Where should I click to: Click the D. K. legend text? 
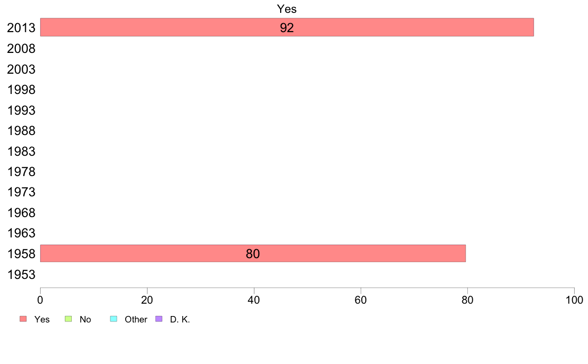point(180,319)
